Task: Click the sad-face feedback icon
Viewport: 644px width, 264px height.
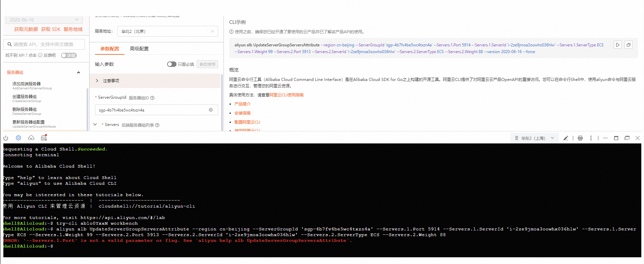Action: coord(40,55)
